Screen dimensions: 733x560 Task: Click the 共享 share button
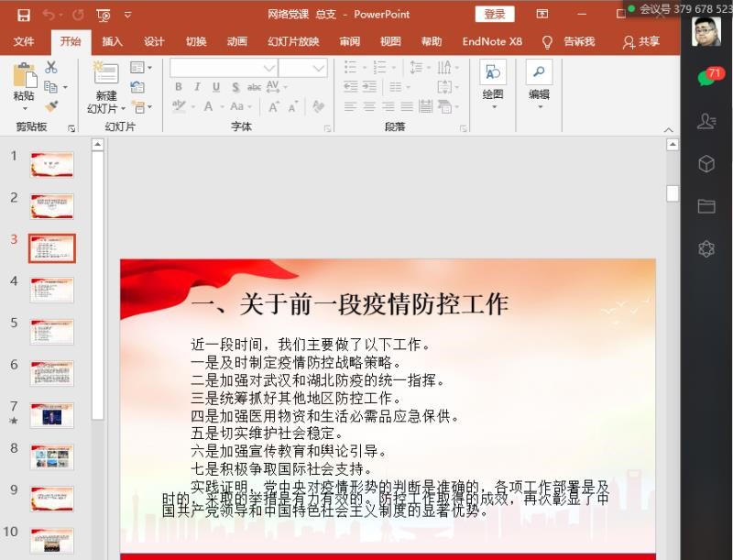tap(641, 41)
